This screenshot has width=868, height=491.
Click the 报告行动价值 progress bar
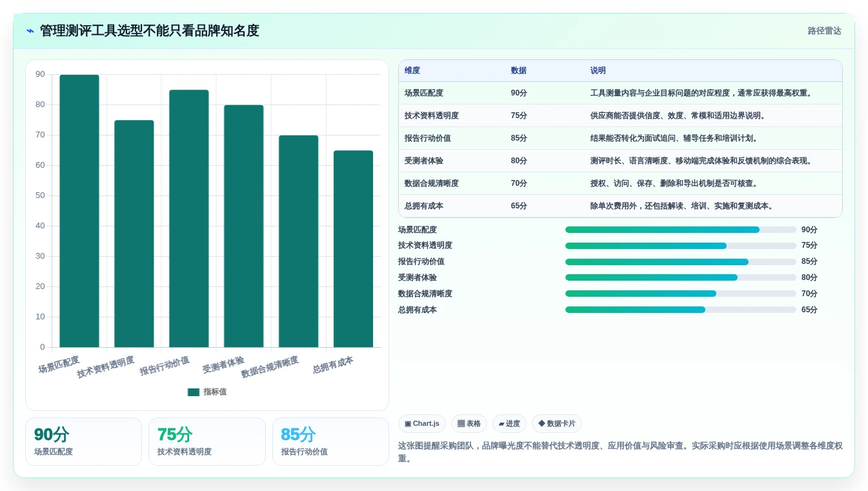tap(681, 262)
